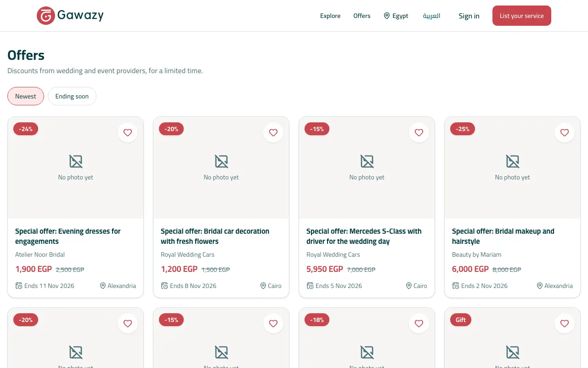Image resolution: width=588 pixels, height=368 pixels.
Task: Click the Royal Wedding Cars name under Mercedes offer
Action: pos(333,254)
